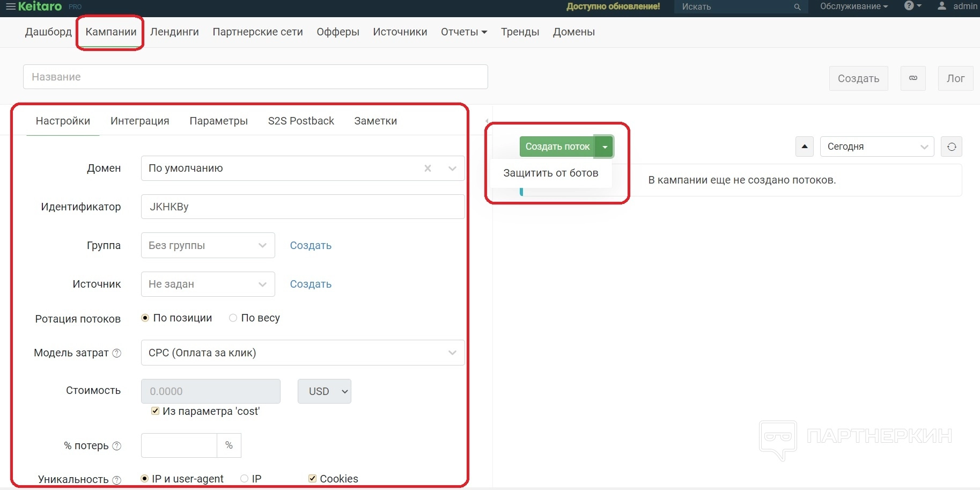980x490 pixels.
Task: Click the Доступно обновление! notice
Action: pos(613,6)
